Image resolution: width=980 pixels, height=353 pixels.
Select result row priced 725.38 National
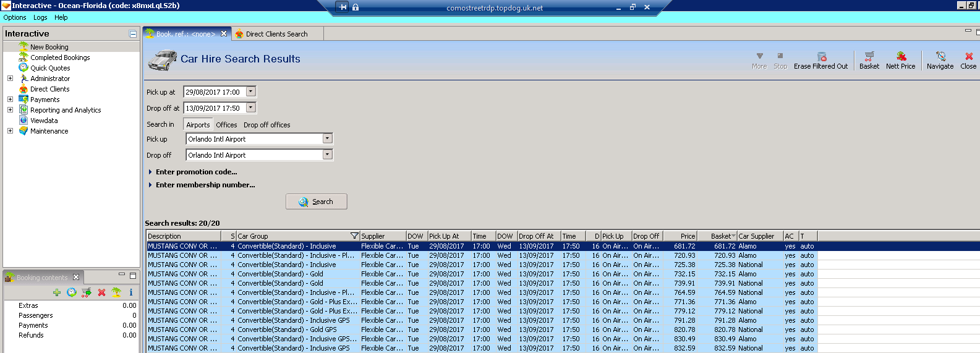[x=482, y=265]
